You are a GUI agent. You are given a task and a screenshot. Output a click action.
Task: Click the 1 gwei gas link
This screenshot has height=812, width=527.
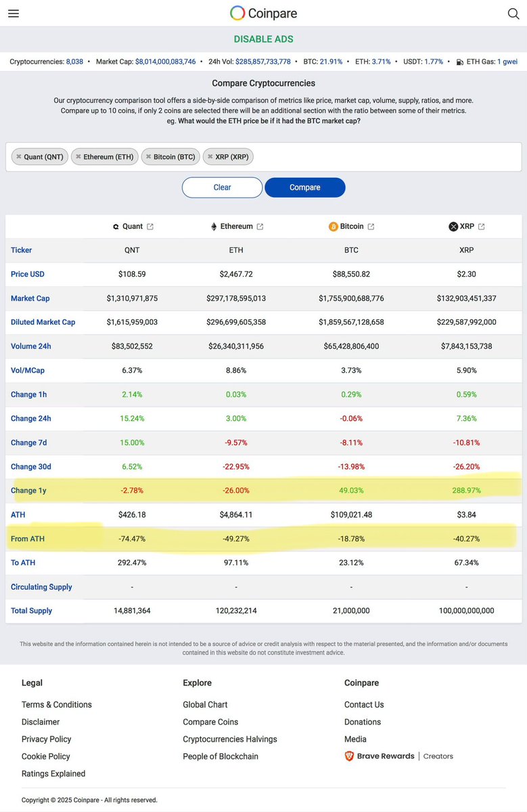click(x=507, y=62)
